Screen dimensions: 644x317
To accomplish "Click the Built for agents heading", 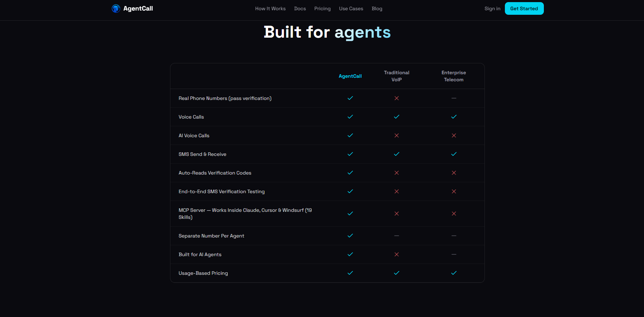I will click(327, 32).
